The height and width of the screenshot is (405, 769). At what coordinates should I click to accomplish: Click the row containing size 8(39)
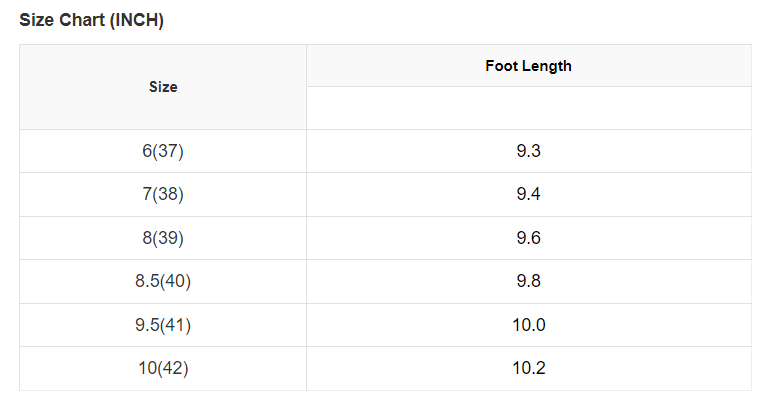[385, 238]
